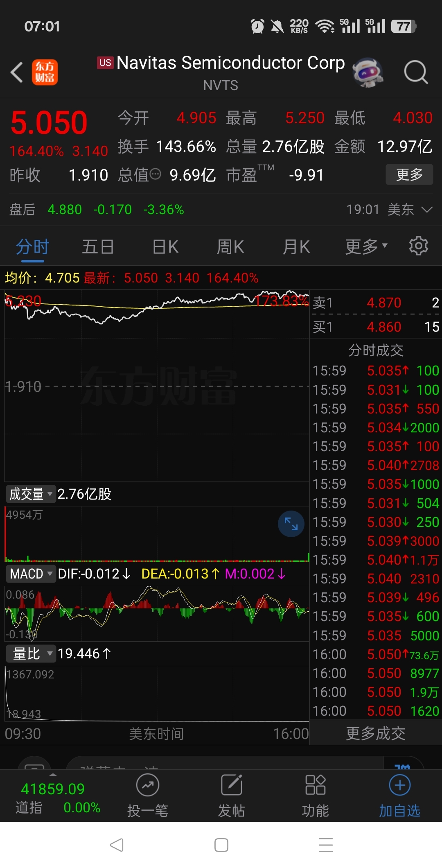Open the 更多 chart period dropdown
Viewport: 442px width, 868px height.
coord(366,246)
